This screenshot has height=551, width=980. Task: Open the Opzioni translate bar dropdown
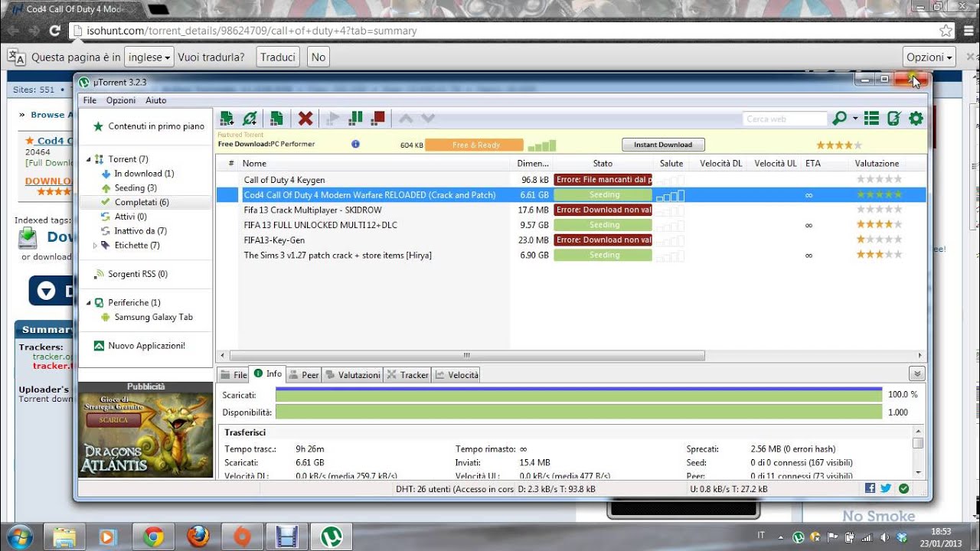[x=929, y=57]
